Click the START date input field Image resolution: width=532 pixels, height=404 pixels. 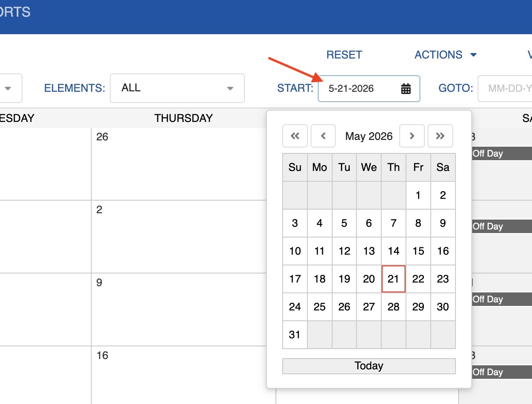click(x=360, y=89)
